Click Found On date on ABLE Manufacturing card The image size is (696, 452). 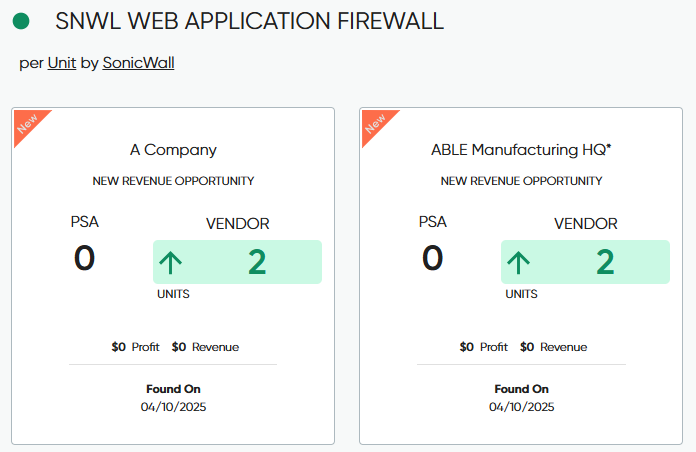(522, 407)
